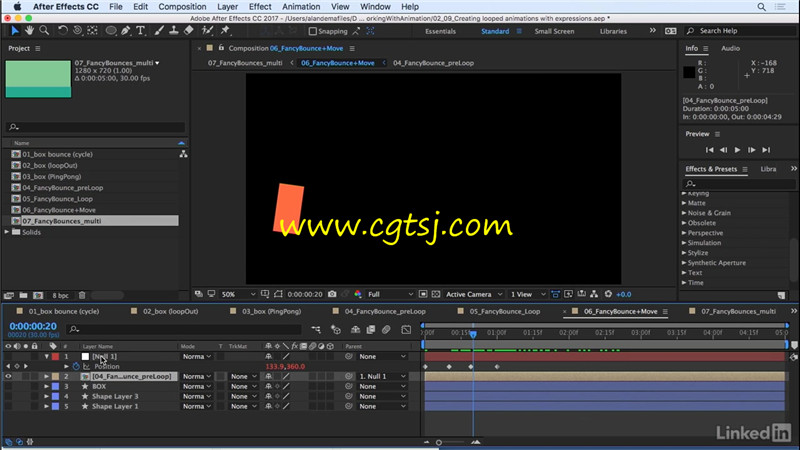Viewport: 800px width, 450px height.
Task: Switch to Small Screen workspace
Action: [554, 31]
